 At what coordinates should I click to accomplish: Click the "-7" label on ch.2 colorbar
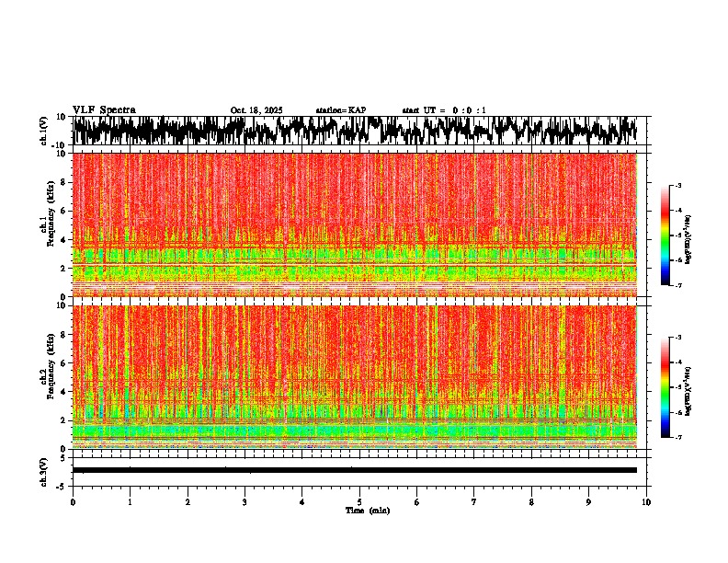(677, 437)
